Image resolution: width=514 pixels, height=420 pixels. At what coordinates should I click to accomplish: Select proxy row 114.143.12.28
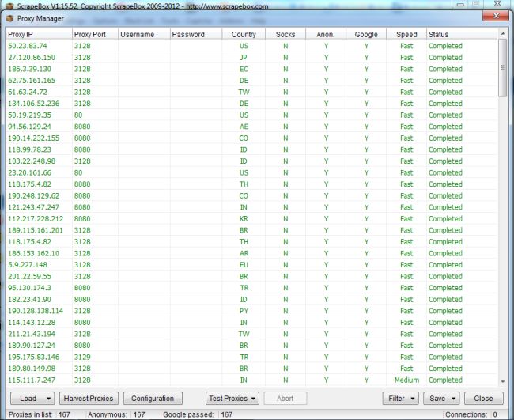pos(251,323)
